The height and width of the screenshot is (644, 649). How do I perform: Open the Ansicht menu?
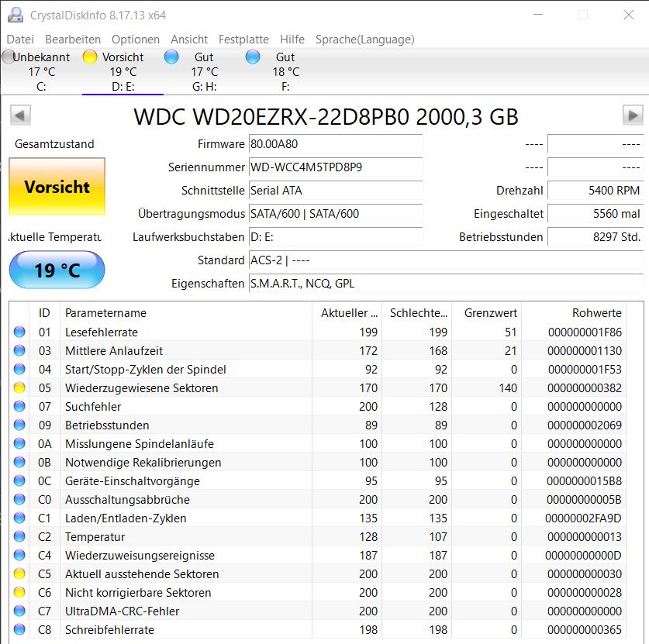tap(189, 40)
